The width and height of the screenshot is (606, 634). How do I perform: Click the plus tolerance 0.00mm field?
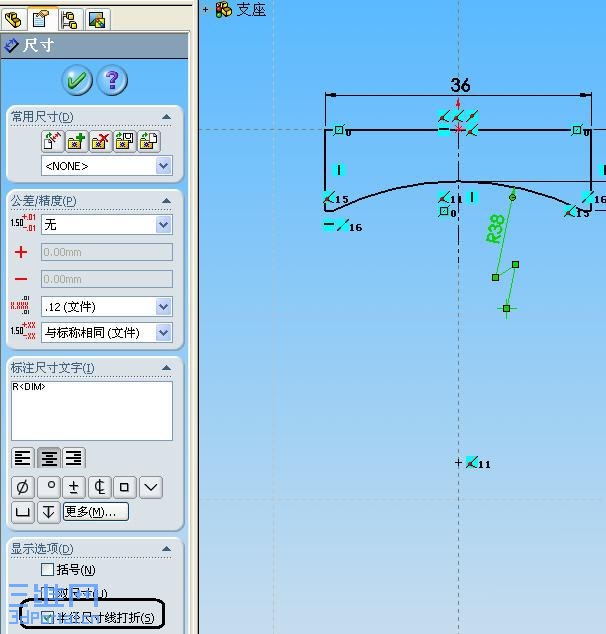[107, 252]
